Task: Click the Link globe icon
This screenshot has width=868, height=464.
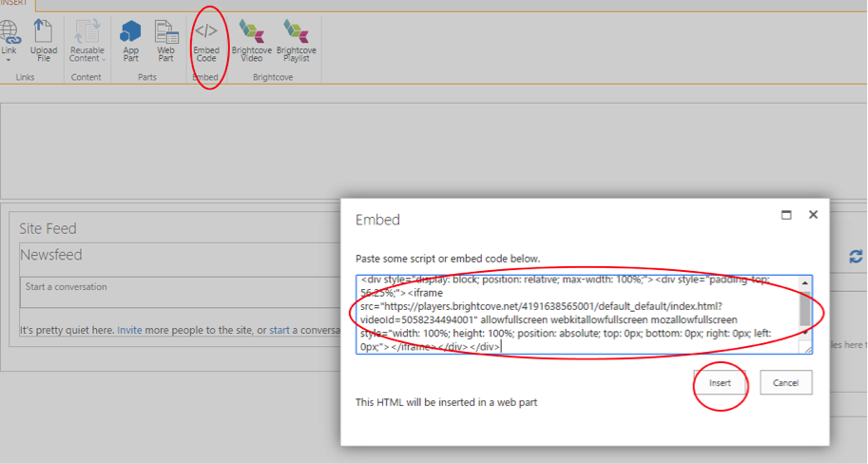Action: [9, 32]
